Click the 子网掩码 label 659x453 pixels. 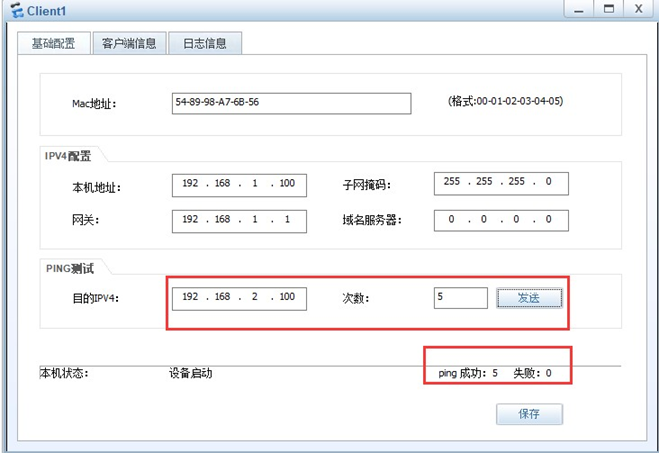pyautogui.click(x=366, y=185)
